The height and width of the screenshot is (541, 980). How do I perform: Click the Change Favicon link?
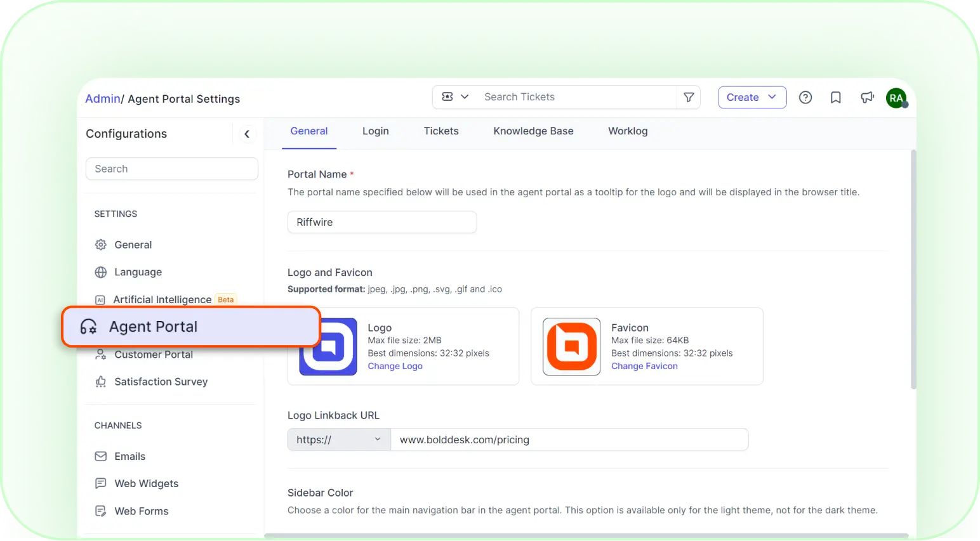pos(644,367)
